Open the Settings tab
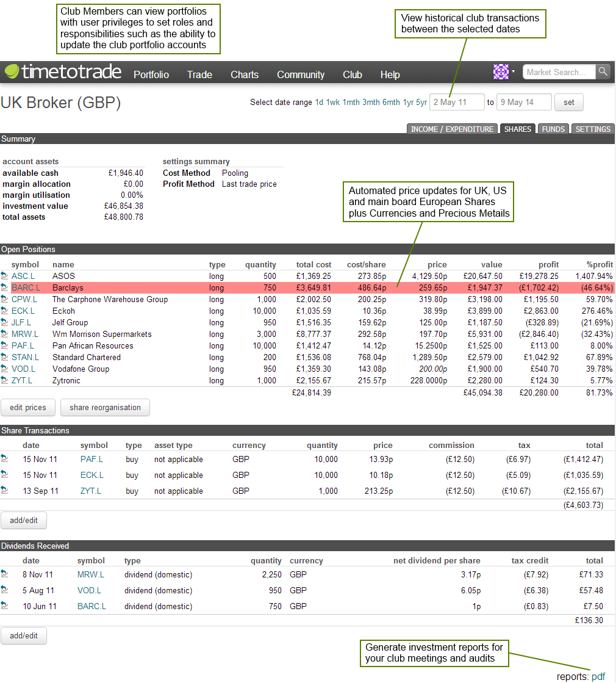 pyautogui.click(x=593, y=129)
